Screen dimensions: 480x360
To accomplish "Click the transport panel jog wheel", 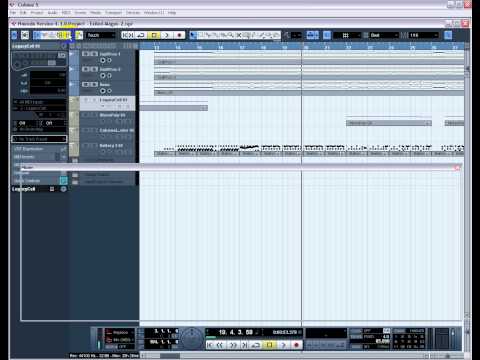I will pyautogui.click(x=192, y=338).
